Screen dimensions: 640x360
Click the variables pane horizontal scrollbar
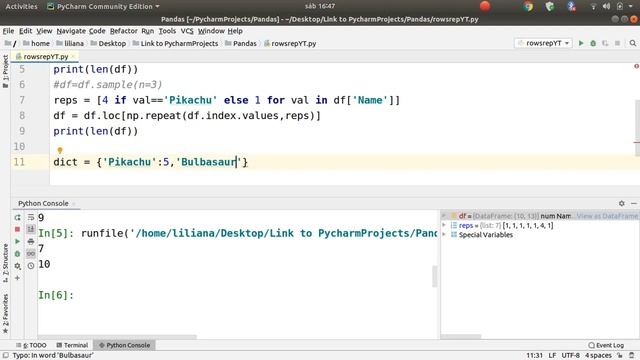[461, 337]
